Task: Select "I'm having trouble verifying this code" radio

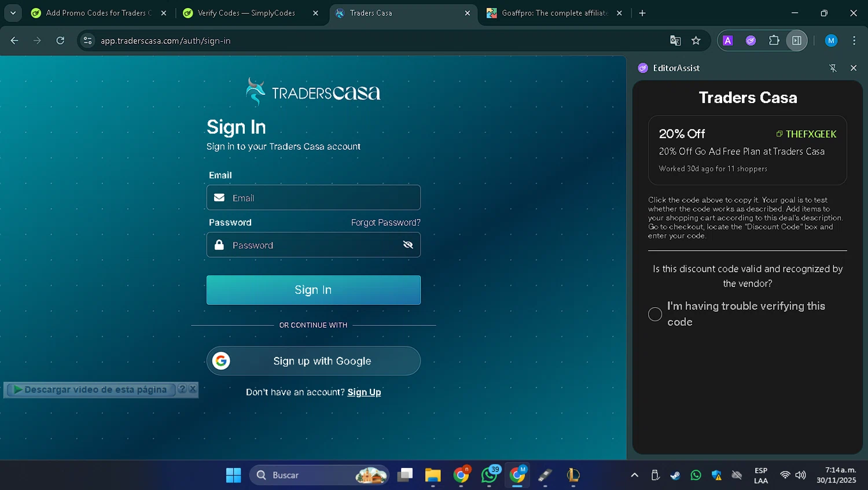Action: coord(655,314)
